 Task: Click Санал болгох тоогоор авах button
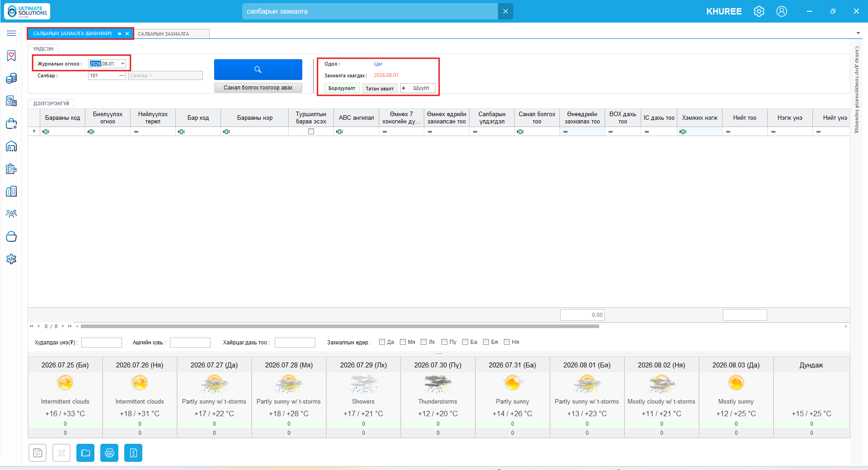[x=258, y=88]
